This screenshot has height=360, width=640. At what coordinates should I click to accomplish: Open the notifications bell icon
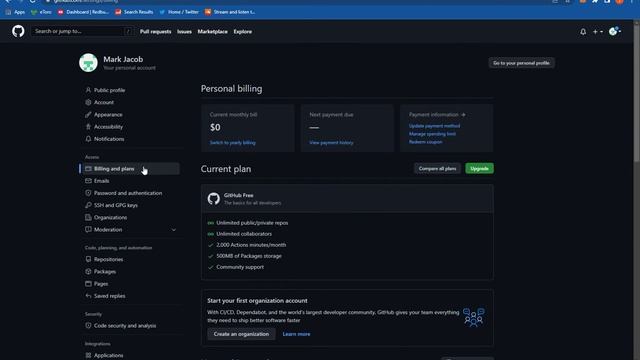[x=583, y=31]
